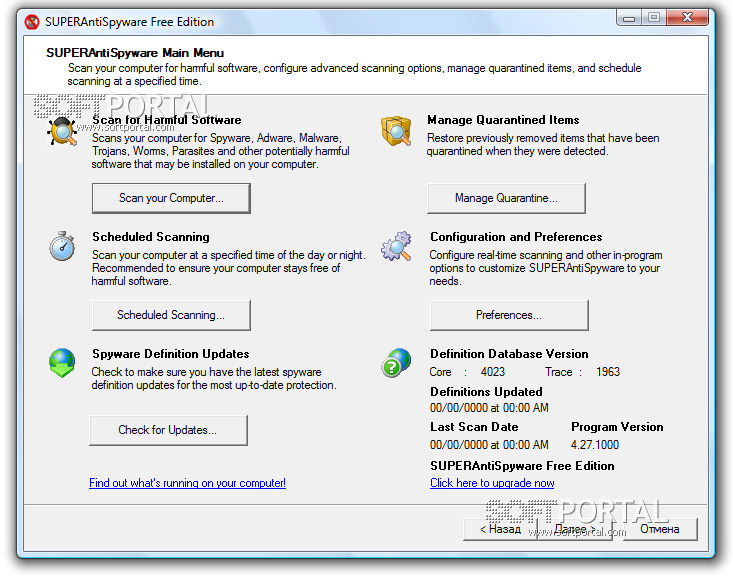
Task: Select 'Scheduled Scanning' heading text
Action: [151, 237]
